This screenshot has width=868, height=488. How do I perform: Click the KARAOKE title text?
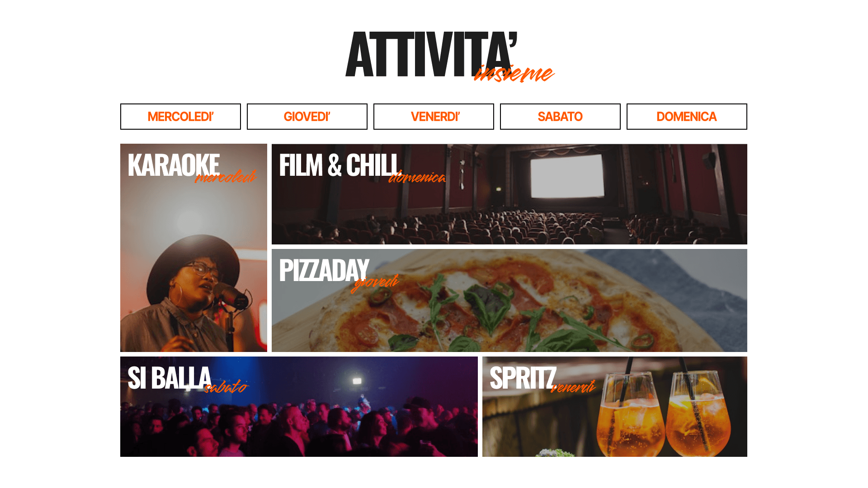174,165
